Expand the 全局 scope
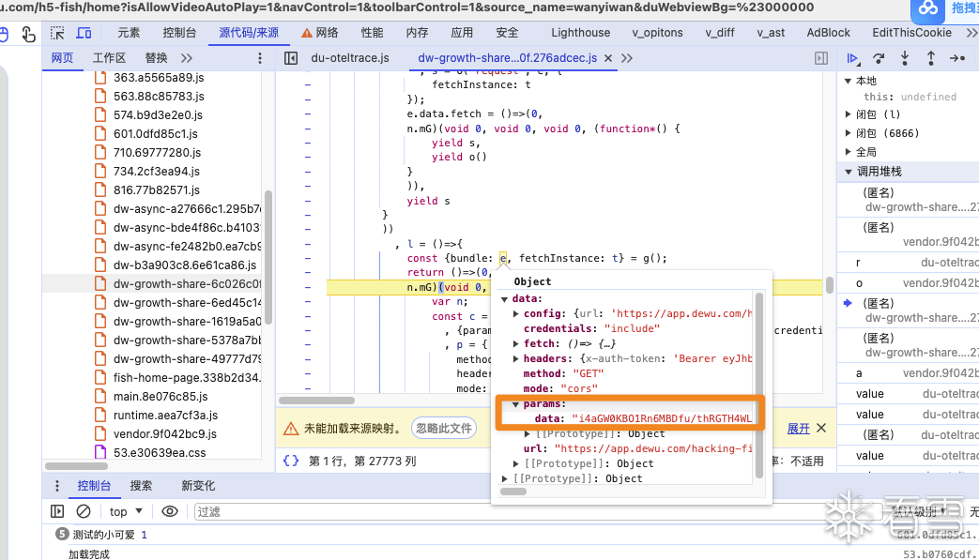The image size is (979, 560). [x=848, y=152]
